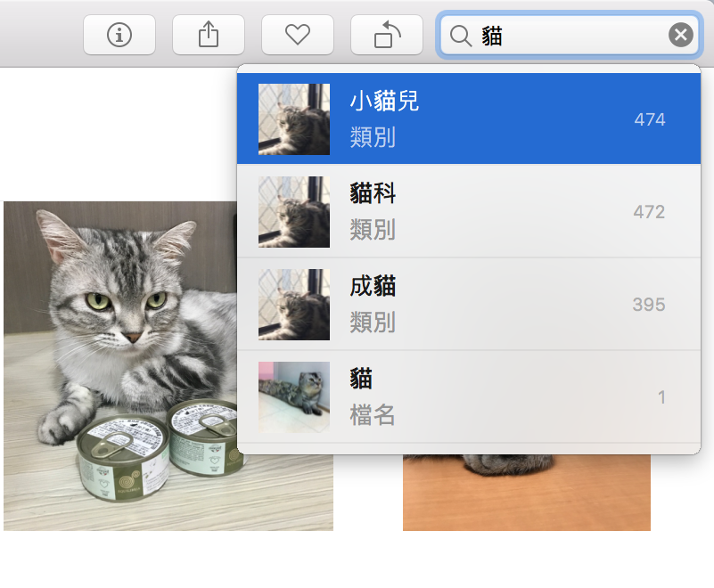
Task: Open the photo info panel button
Action: pos(119,35)
